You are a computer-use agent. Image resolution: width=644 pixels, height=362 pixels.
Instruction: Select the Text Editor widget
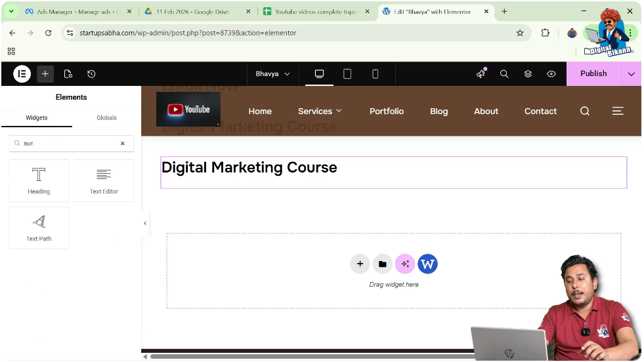(x=104, y=180)
